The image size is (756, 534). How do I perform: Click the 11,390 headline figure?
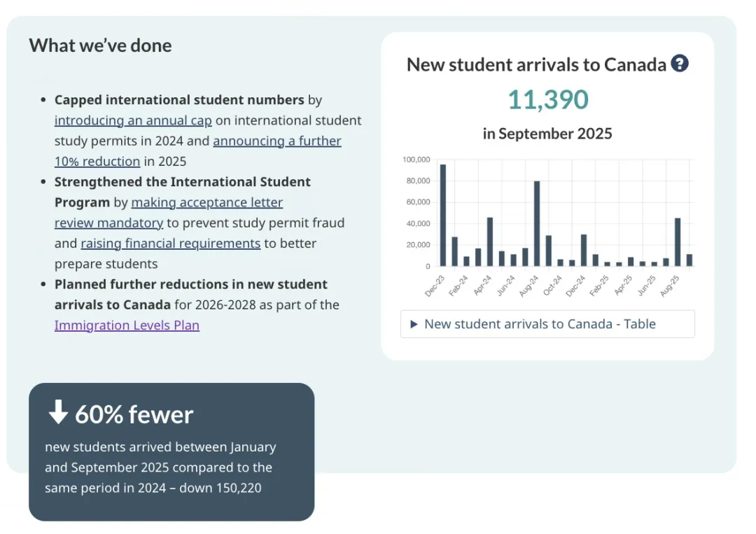pyautogui.click(x=547, y=99)
